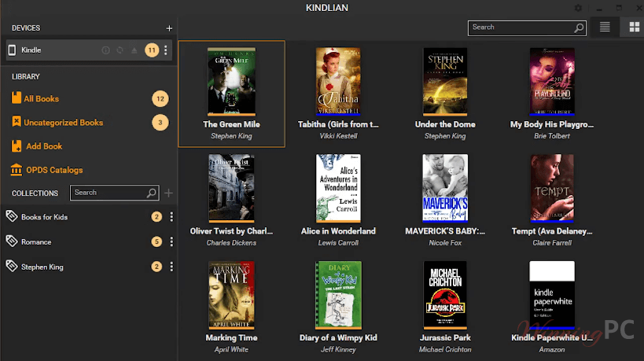Click author text 'Jeff Kinney'
This screenshot has width=644, height=361.
(x=338, y=349)
